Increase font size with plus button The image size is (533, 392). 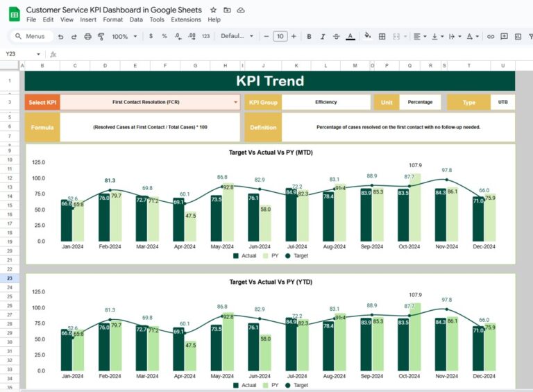(x=294, y=36)
